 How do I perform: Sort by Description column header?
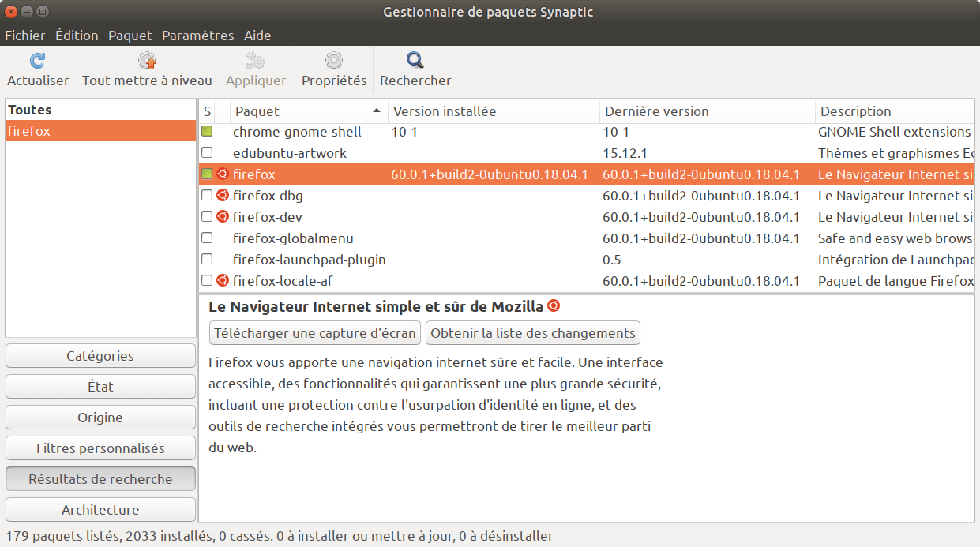coord(895,111)
